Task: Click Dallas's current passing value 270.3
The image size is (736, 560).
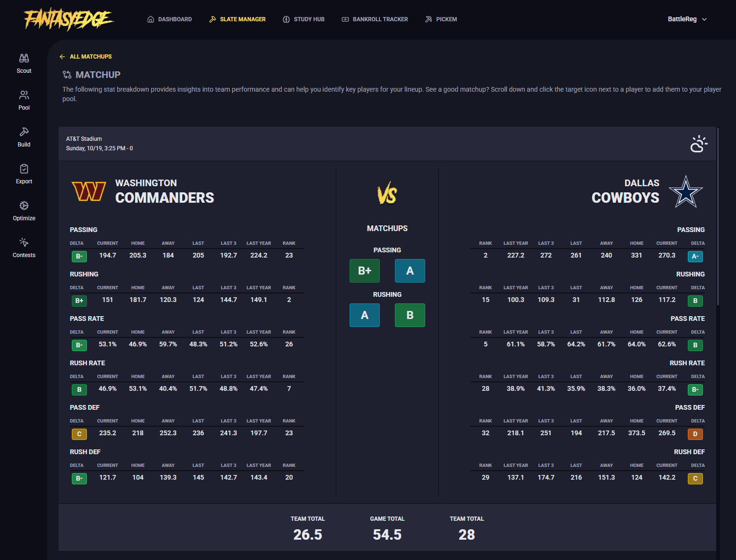Action: pos(667,255)
